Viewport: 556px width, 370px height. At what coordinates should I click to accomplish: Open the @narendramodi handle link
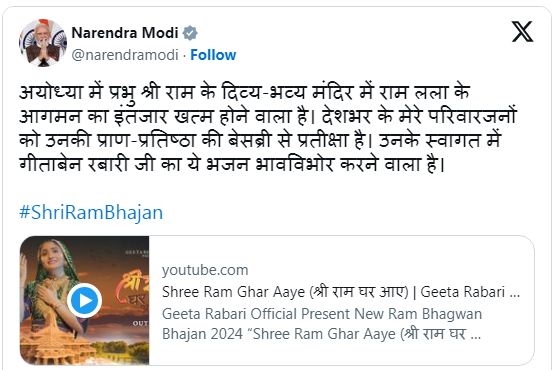tap(125, 55)
